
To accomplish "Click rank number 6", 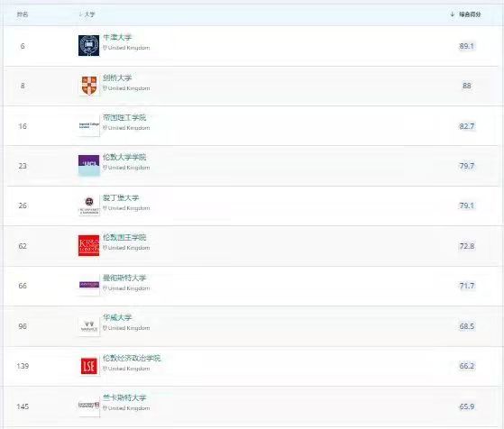I will tap(23, 46).
